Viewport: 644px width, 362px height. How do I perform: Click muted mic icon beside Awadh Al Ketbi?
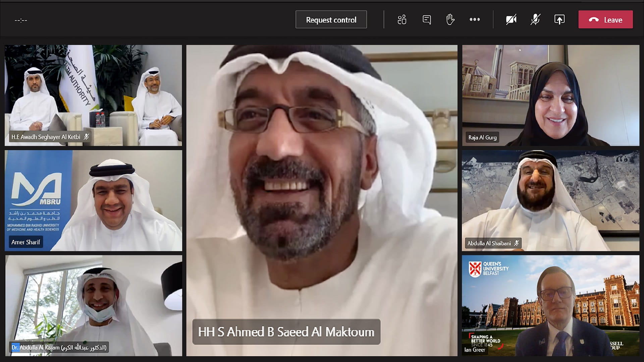pos(86,137)
